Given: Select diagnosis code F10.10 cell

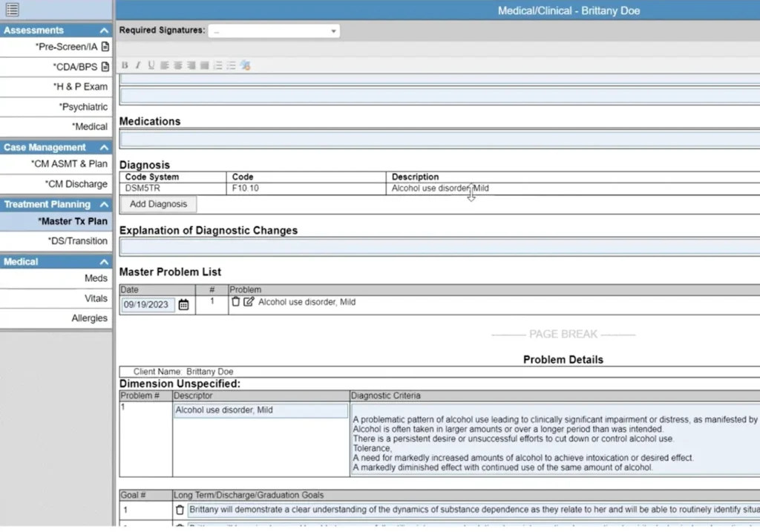Looking at the screenshot, I should point(306,188).
